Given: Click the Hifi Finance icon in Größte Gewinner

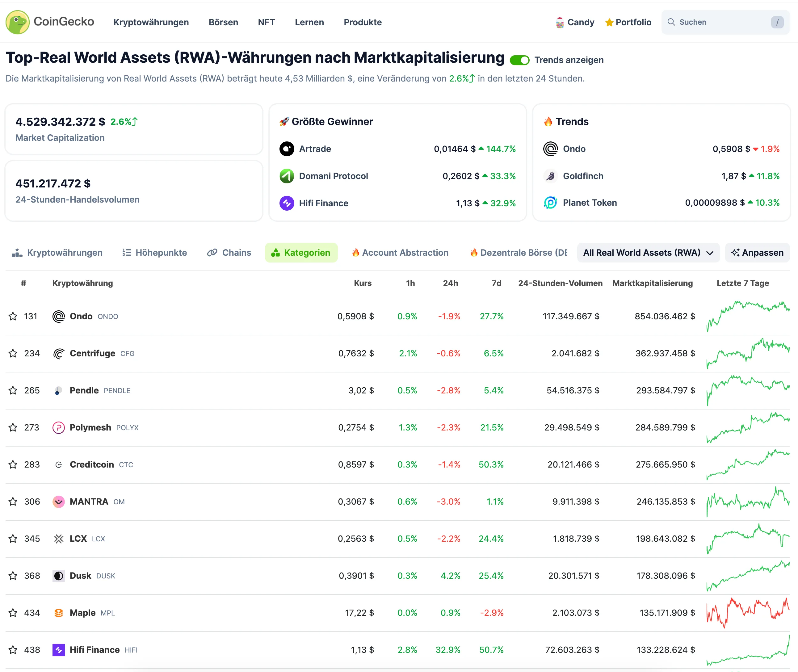Looking at the screenshot, I should point(287,203).
